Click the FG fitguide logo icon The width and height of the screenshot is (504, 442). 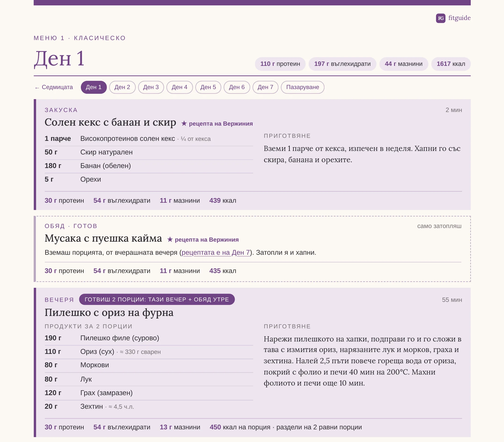[x=440, y=18]
